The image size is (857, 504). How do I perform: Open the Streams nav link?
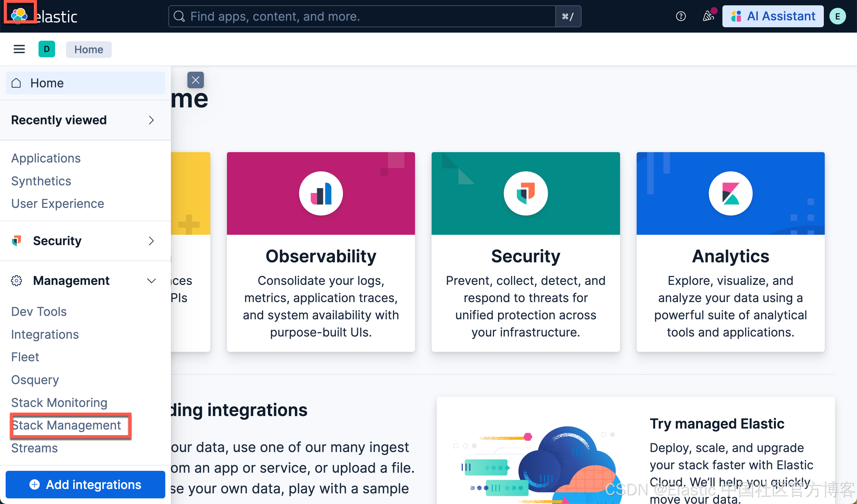pos(34,448)
